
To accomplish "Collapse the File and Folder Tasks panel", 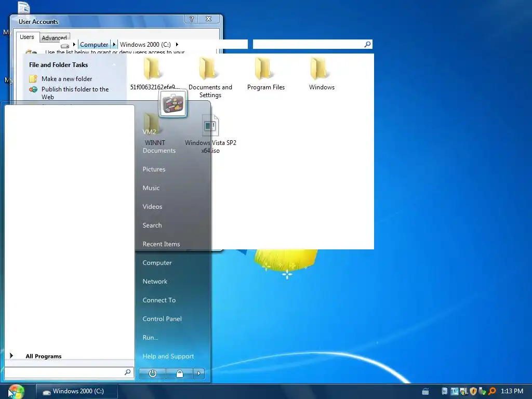I will point(114,65).
